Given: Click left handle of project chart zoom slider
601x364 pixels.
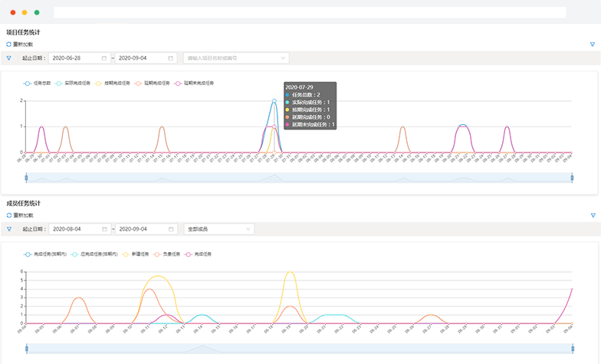Looking at the screenshot, I should [x=26, y=178].
